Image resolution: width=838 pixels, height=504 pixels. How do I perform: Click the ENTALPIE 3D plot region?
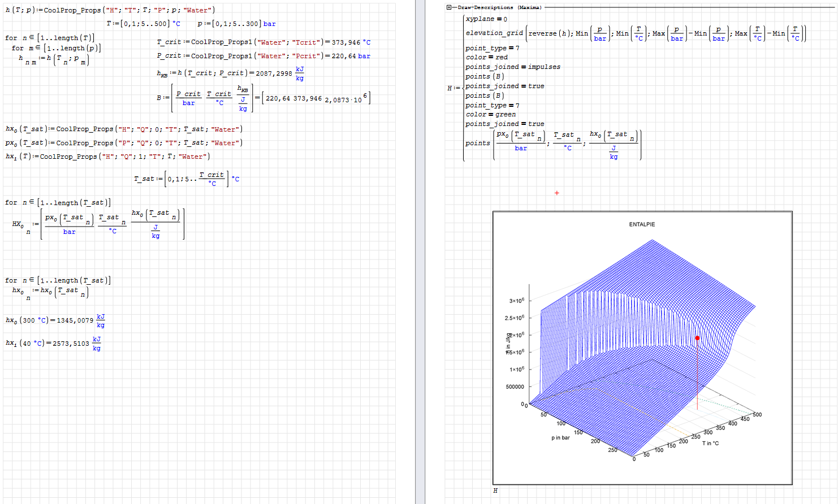(642, 347)
